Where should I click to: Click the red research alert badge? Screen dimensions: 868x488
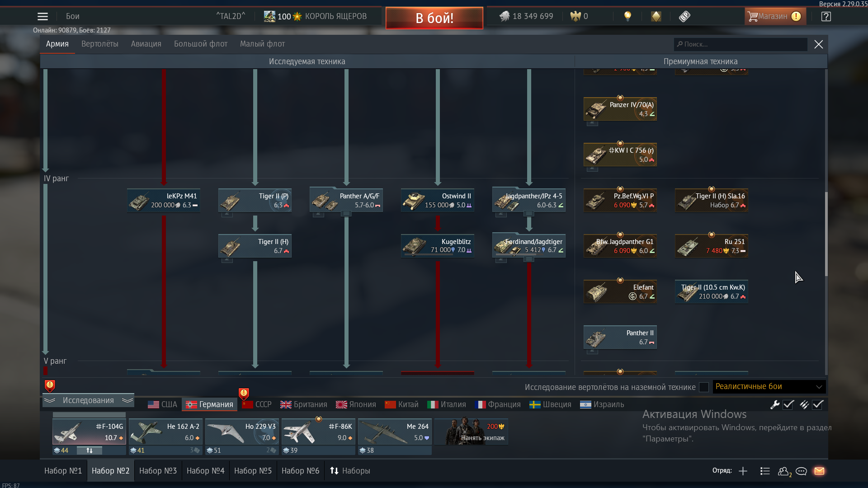tap(50, 385)
